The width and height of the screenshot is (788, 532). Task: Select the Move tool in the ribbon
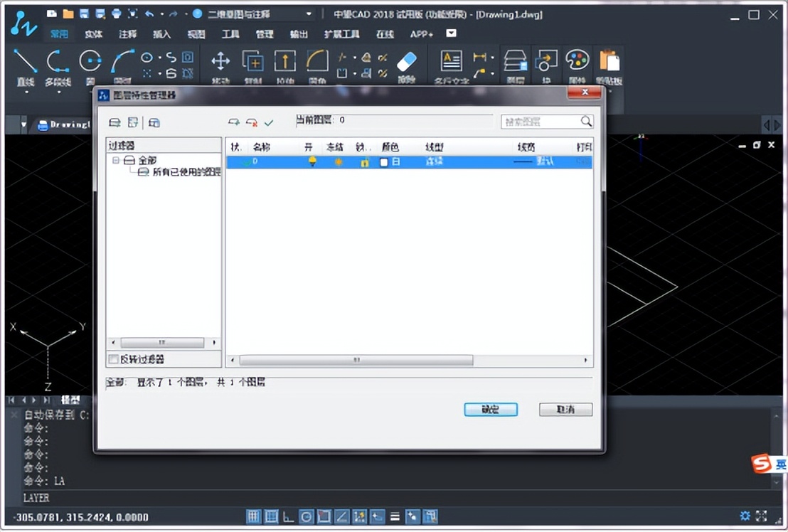pyautogui.click(x=220, y=63)
